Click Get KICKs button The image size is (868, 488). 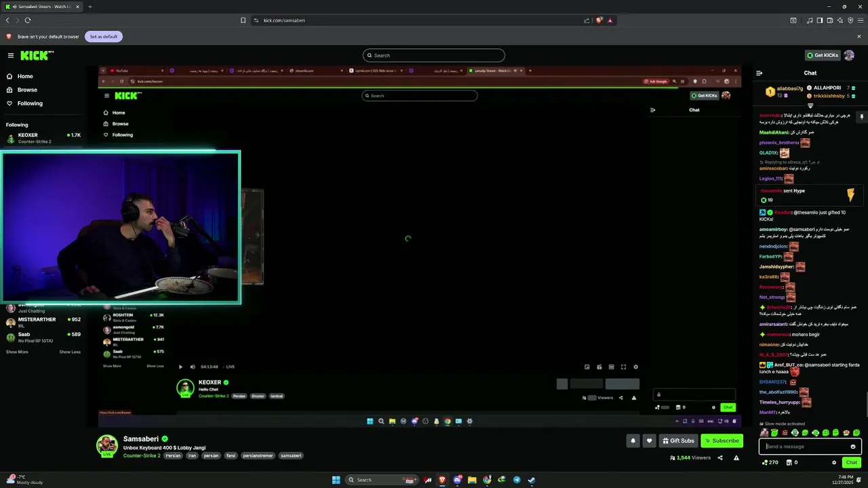pyautogui.click(x=823, y=56)
